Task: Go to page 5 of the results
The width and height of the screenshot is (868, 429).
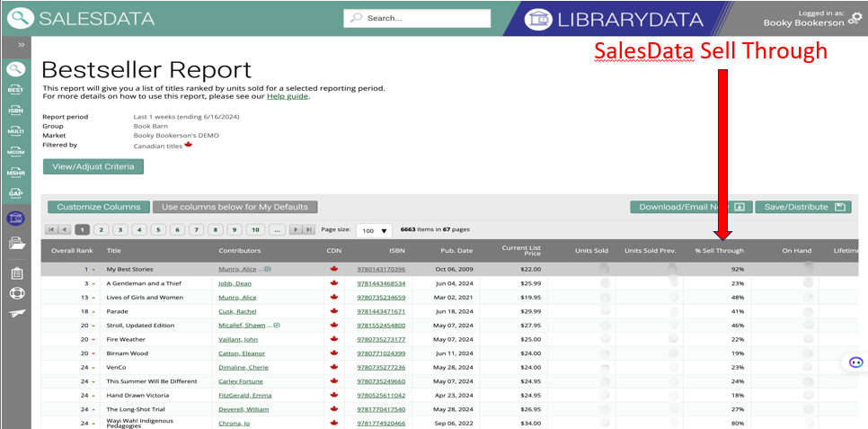Action: 158,229
